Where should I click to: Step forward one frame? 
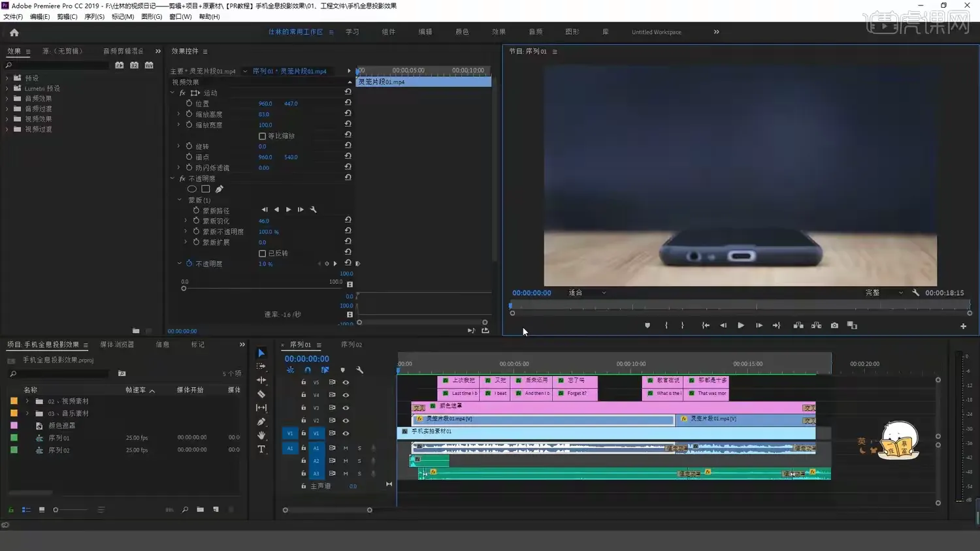[759, 325]
